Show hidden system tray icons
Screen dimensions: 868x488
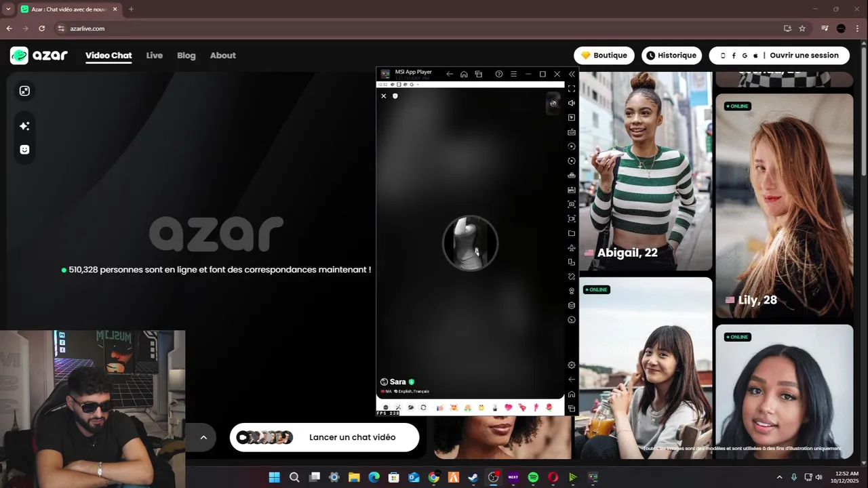[779, 477]
